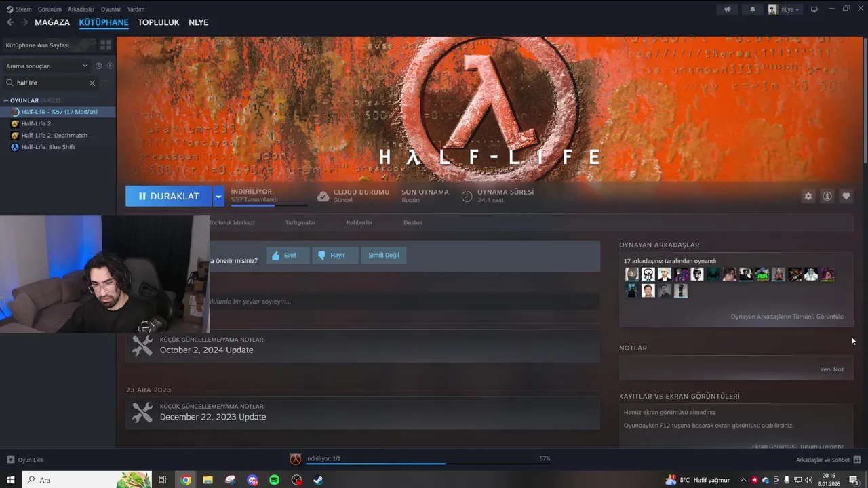The width and height of the screenshot is (868, 488).
Task: Switch library to grid collections view
Action: point(106,45)
